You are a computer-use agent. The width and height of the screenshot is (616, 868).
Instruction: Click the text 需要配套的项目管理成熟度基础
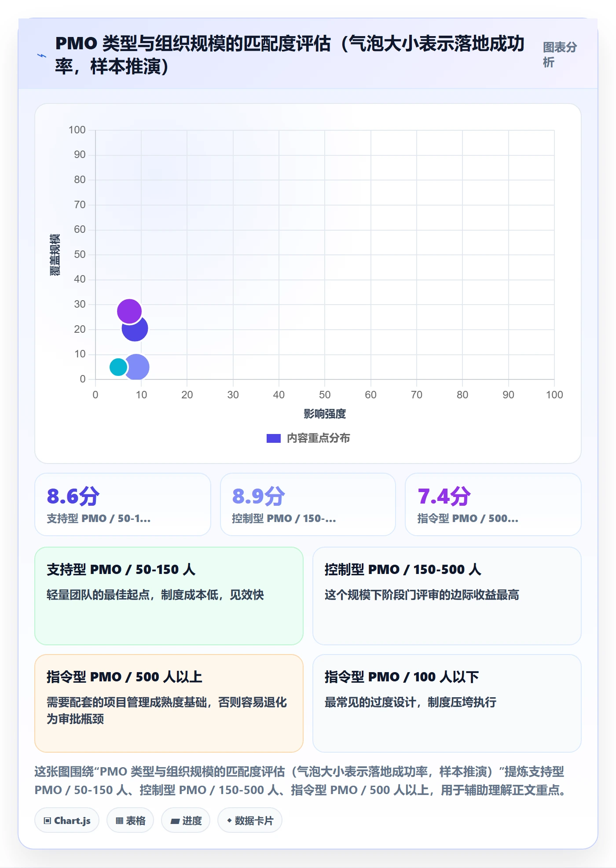127,702
